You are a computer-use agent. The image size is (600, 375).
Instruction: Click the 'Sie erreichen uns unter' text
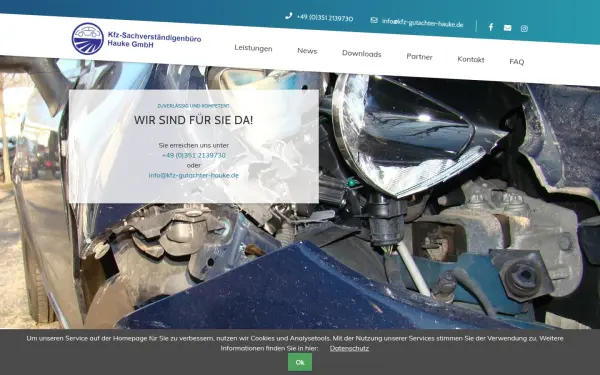coord(194,145)
